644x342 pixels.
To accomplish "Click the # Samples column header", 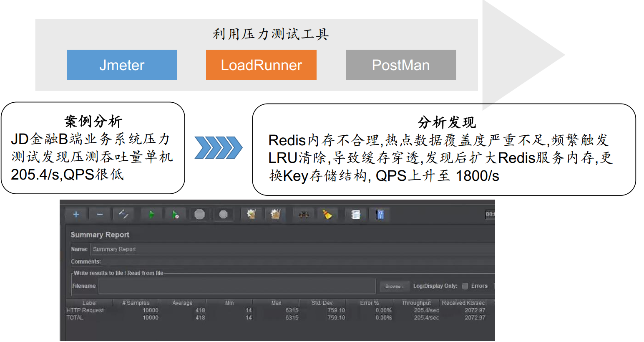I will coord(136,303).
